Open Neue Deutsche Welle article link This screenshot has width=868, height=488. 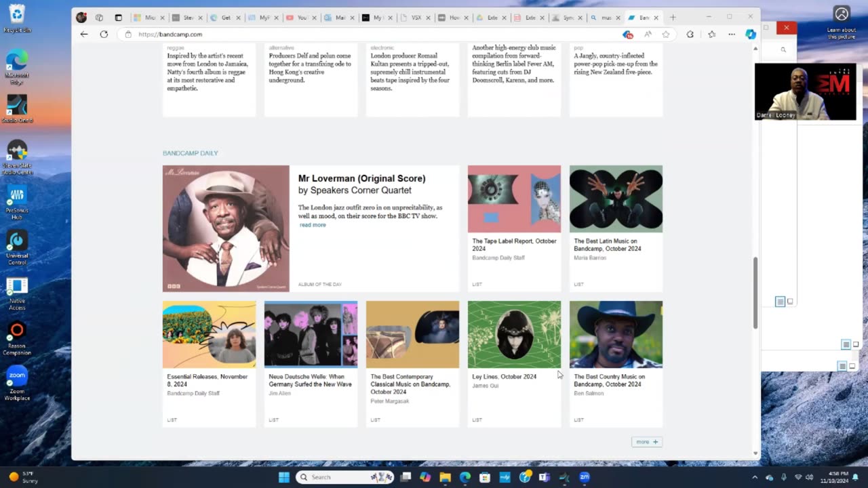coord(310,380)
